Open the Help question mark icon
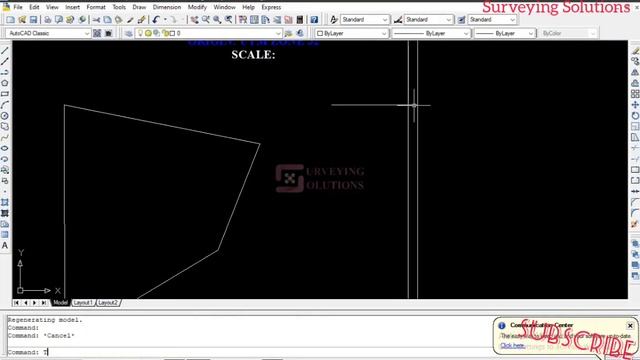Viewport: 640px width, 360px height. 314,20
